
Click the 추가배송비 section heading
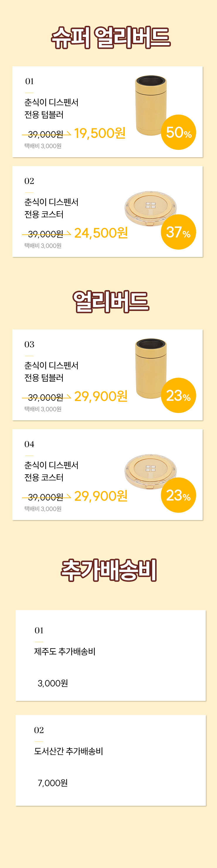tap(109, 570)
